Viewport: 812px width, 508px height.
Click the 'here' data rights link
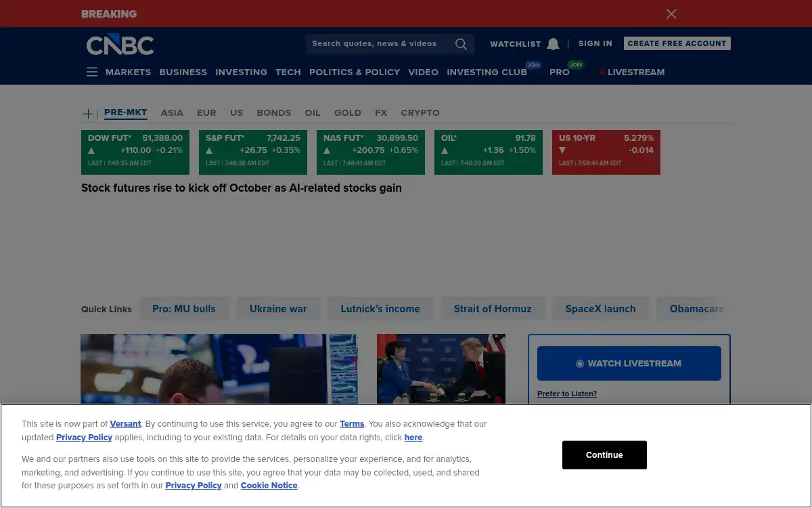tap(413, 438)
